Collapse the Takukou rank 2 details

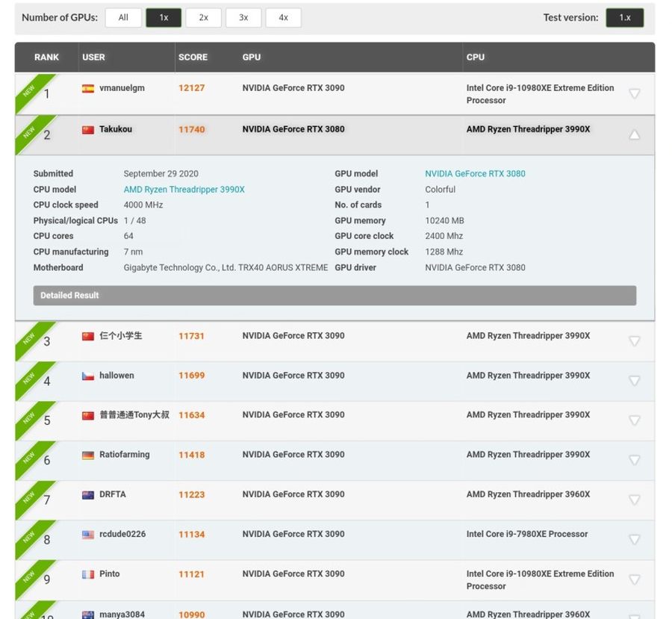tap(634, 135)
